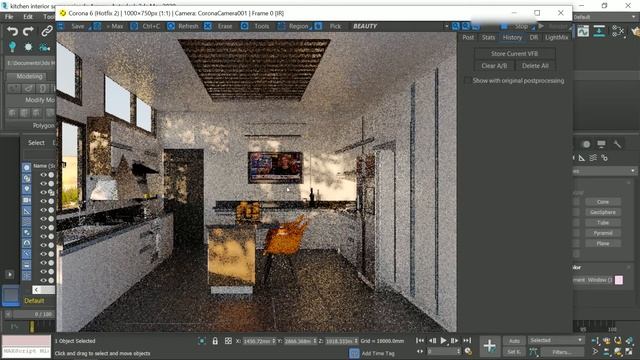
Task: Open the Edit menu
Action: tap(28, 17)
